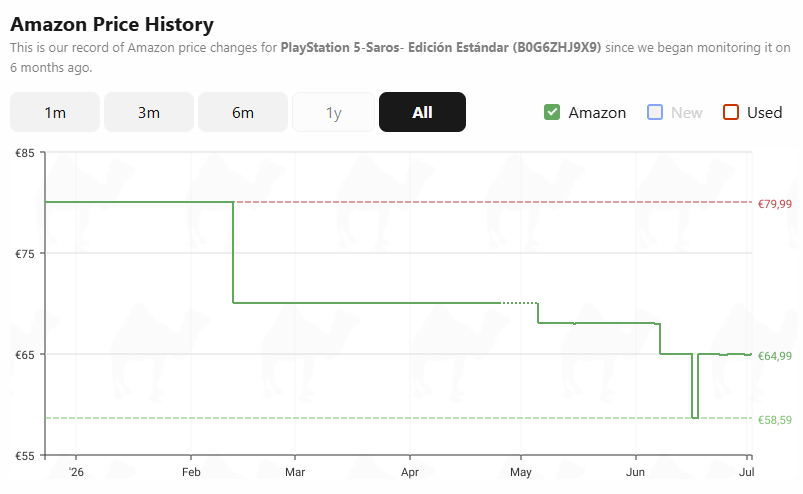
Task: Switch to the 6m range
Action: [243, 112]
